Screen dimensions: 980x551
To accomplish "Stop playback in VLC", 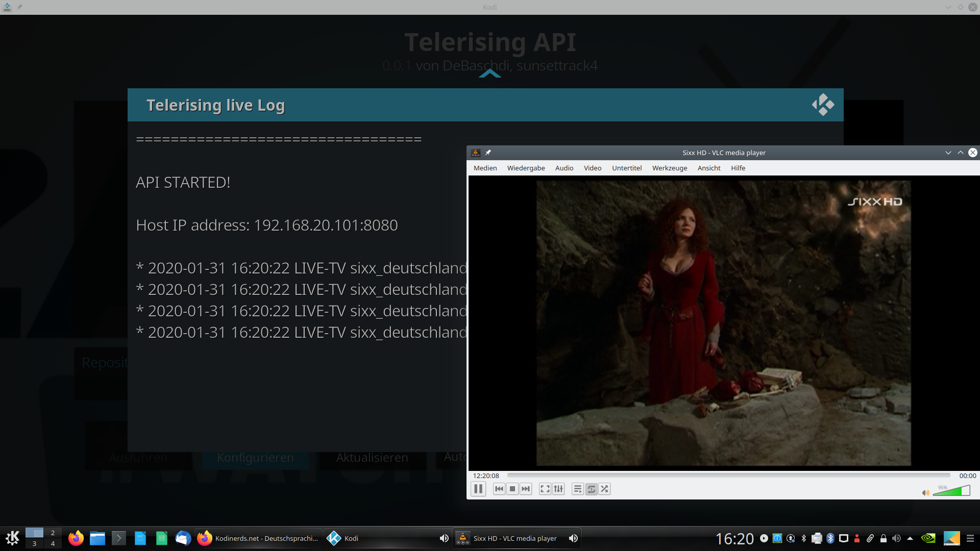I will 512,489.
